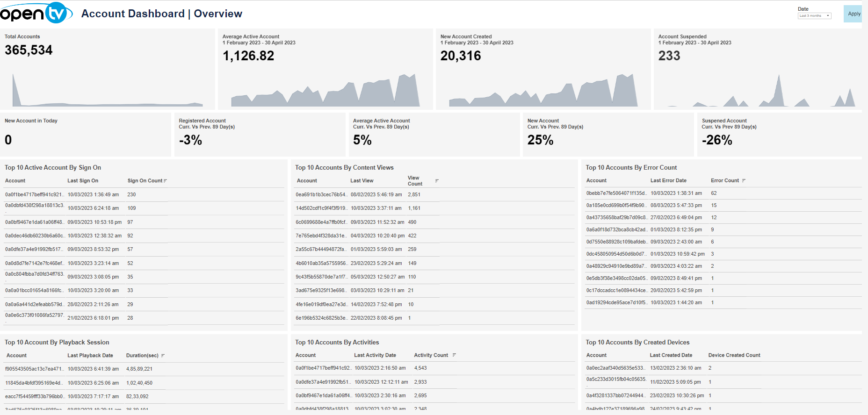Click the Account Suspended area chart

point(758,91)
